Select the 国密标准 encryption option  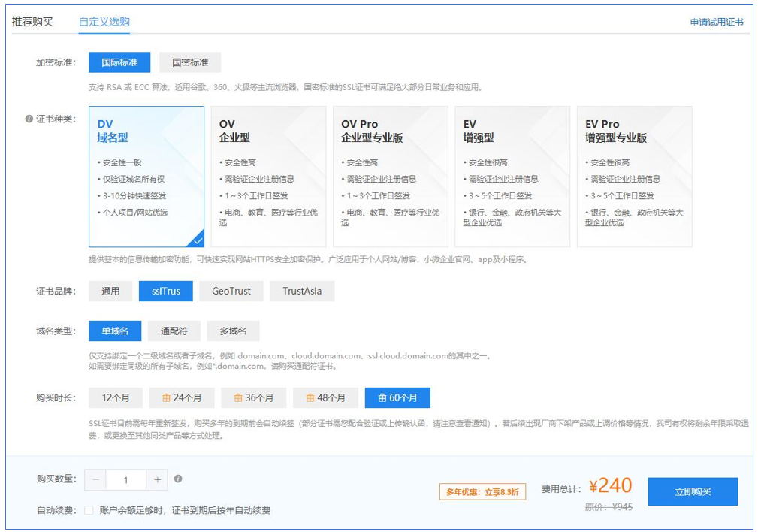[x=190, y=62]
